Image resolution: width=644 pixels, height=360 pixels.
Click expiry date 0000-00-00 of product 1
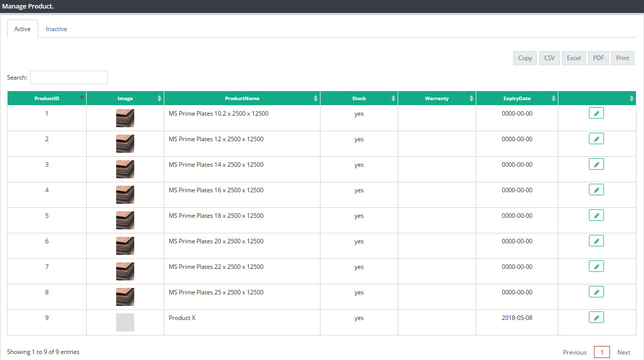(x=517, y=114)
